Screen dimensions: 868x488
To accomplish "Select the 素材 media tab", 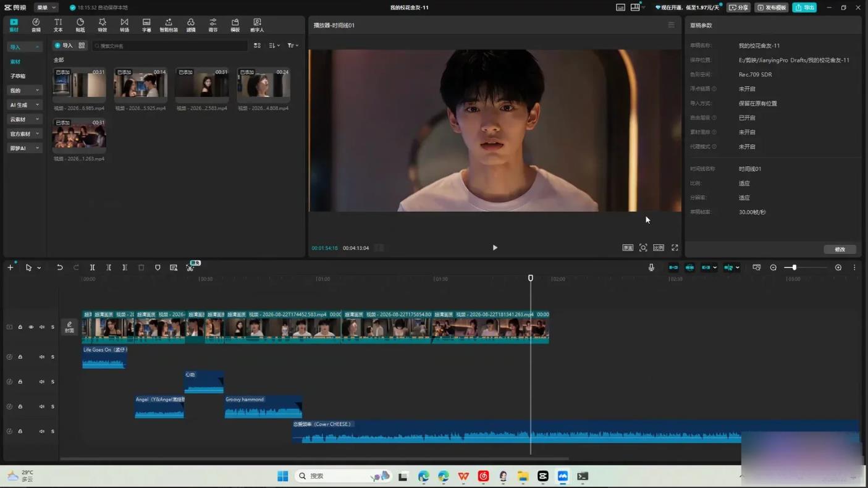I will (14, 25).
